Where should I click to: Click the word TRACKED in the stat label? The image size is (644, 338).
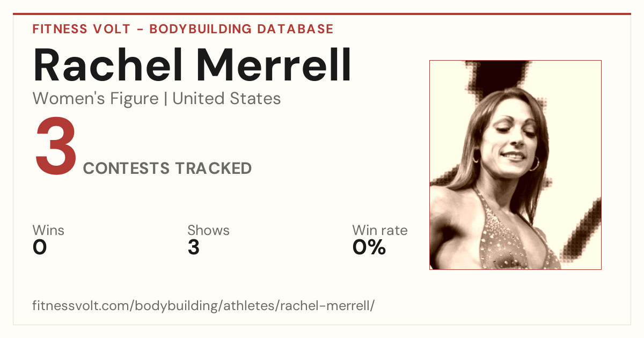point(213,168)
